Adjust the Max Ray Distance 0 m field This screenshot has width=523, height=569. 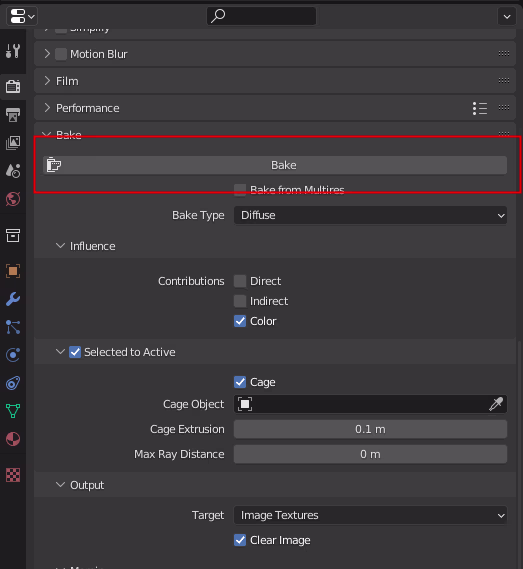point(370,454)
